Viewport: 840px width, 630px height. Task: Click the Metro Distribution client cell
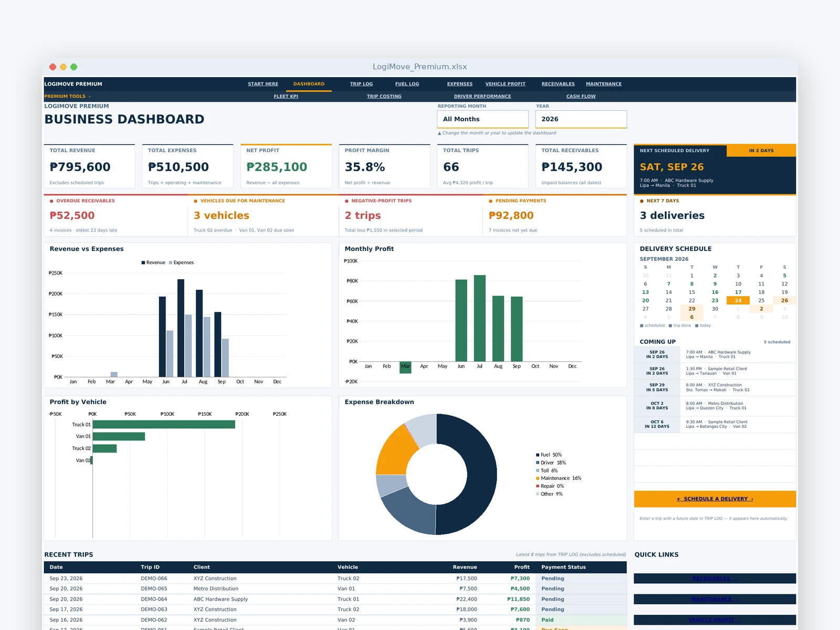coord(216,589)
